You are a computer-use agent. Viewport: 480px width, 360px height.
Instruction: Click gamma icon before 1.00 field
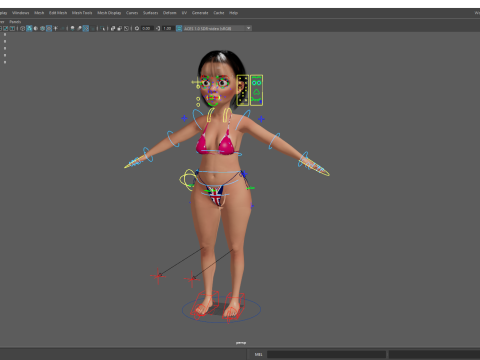click(x=158, y=28)
